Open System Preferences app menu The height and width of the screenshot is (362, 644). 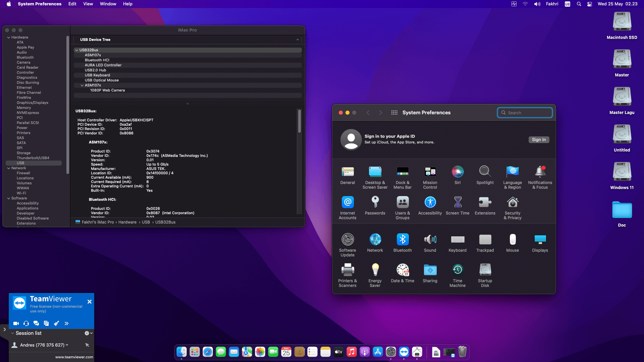point(40,4)
